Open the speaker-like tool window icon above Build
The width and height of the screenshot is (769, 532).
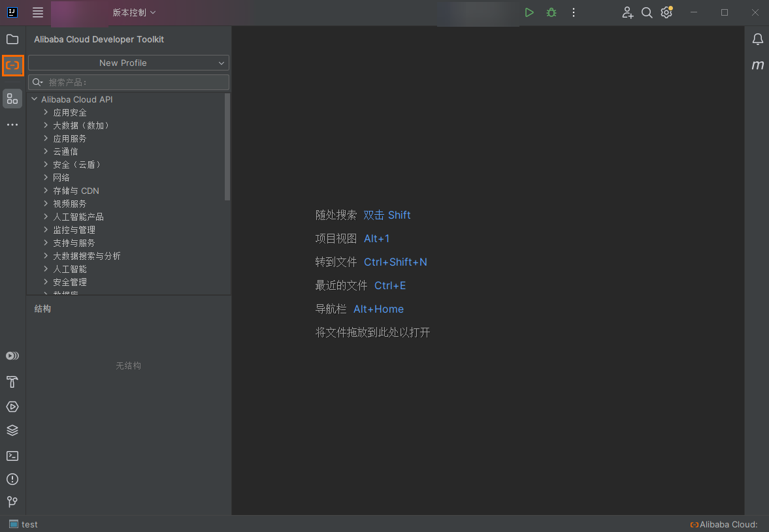(x=12, y=356)
